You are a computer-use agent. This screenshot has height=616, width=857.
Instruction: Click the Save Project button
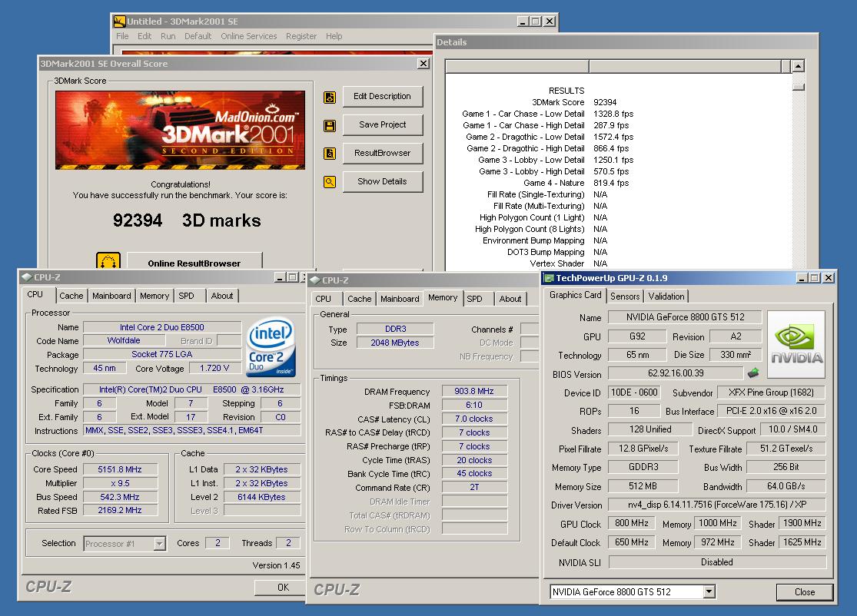coord(383,124)
